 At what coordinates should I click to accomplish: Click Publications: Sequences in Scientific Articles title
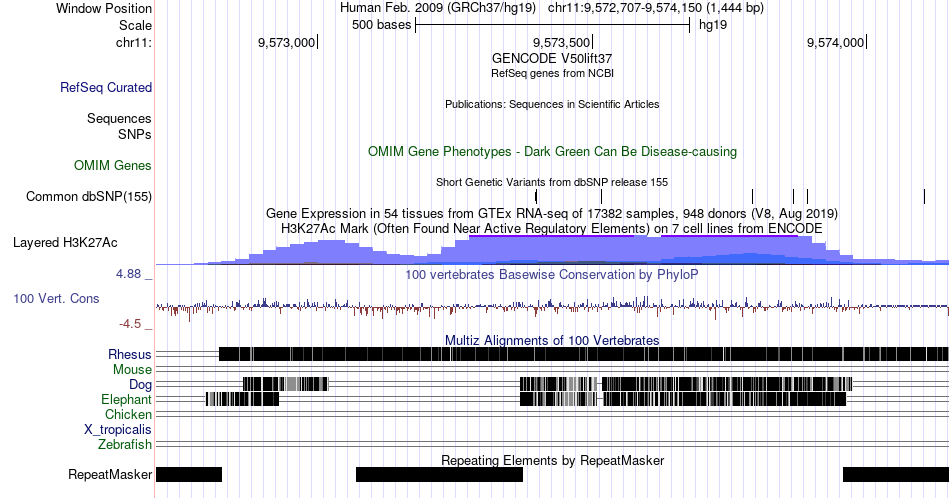coord(552,104)
